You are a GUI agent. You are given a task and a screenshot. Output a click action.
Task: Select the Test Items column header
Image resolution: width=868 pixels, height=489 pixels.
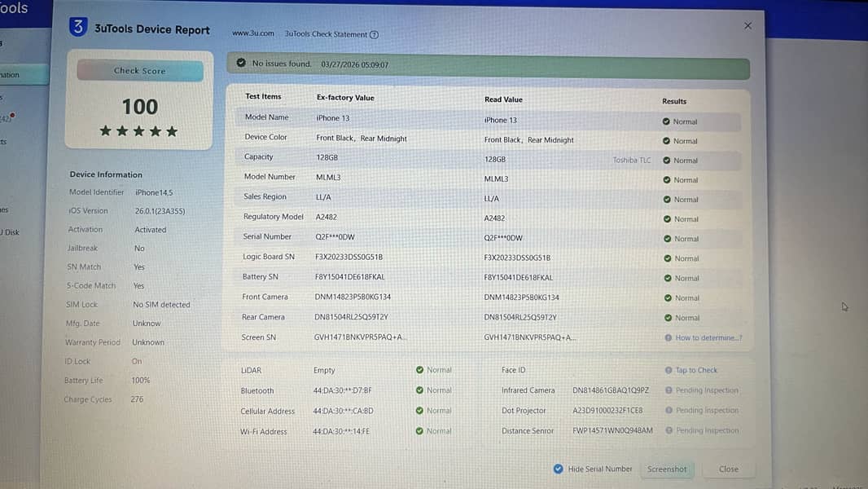[x=264, y=96]
